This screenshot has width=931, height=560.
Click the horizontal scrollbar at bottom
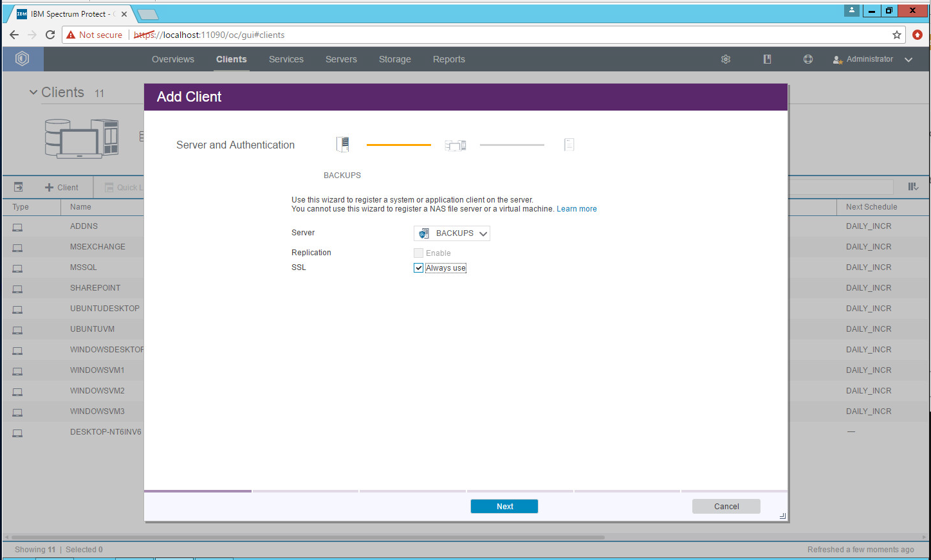[x=308, y=537]
